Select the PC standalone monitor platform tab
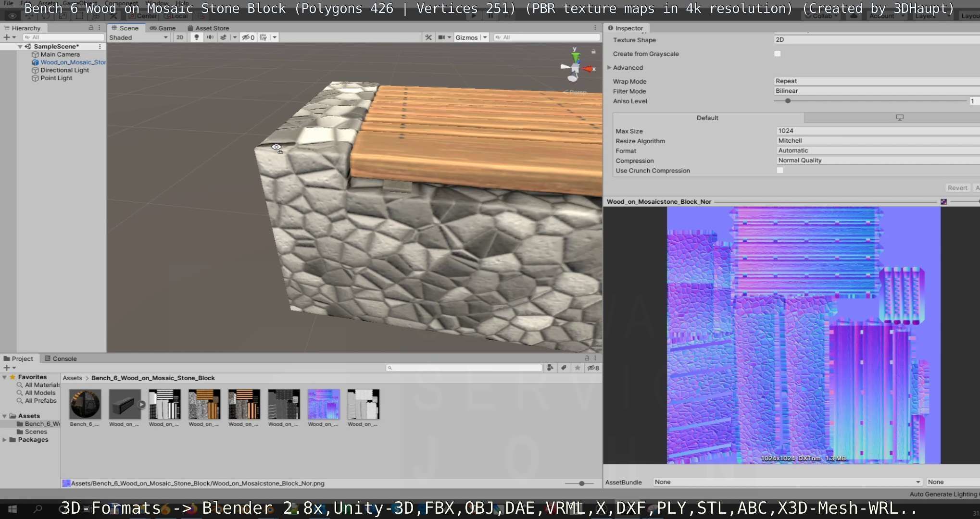The width and height of the screenshot is (980, 519). [899, 118]
